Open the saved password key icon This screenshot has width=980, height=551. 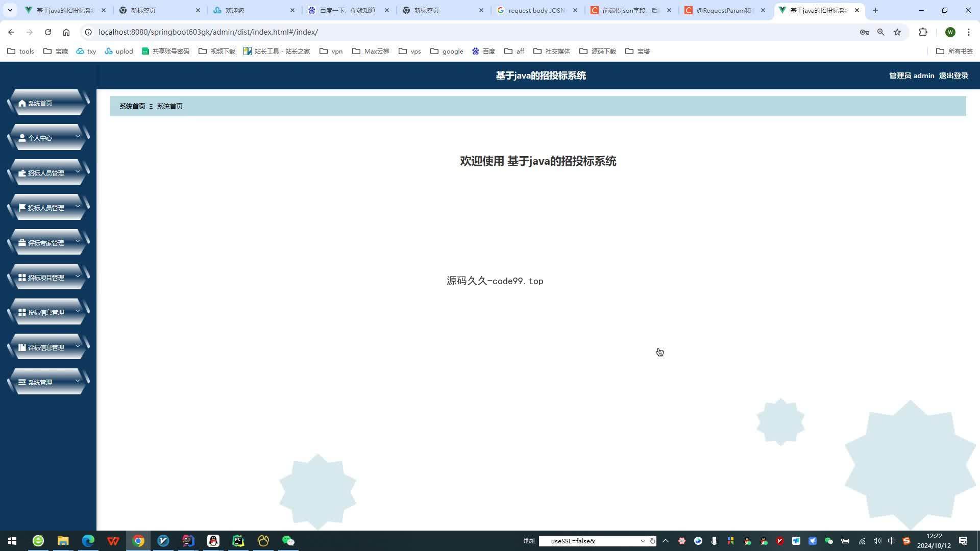(864, 32)
